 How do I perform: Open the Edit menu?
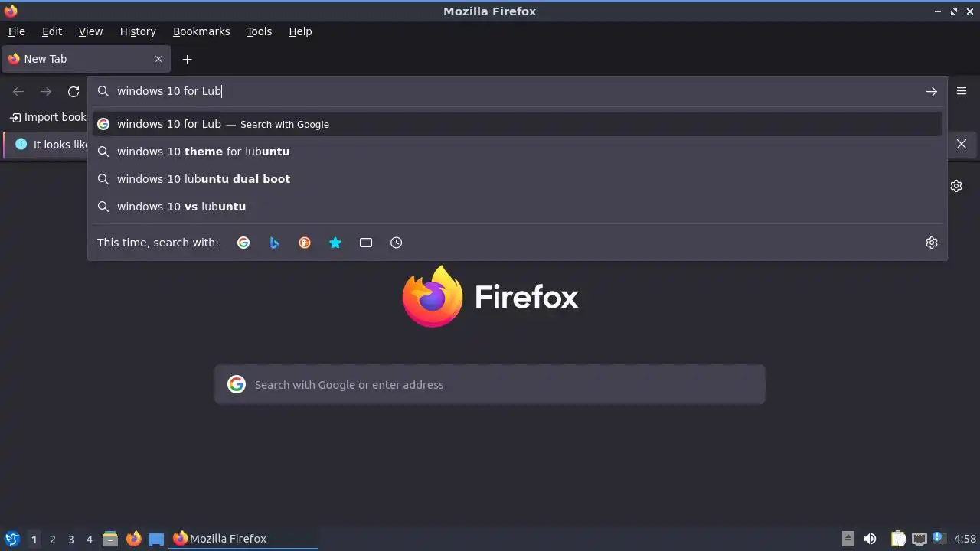point(52,31)
